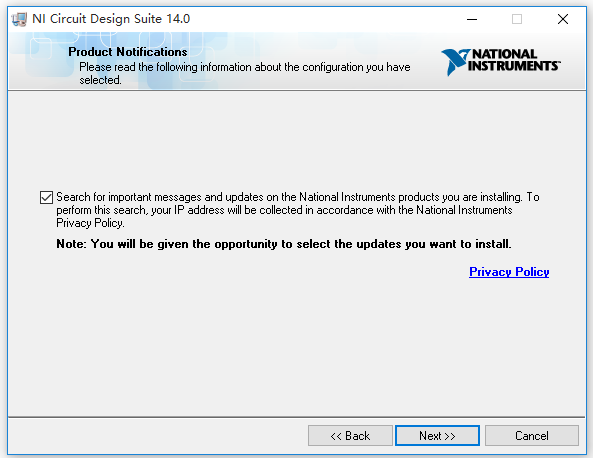Click the 'Privacy Policy.' words ending the paragraph

(x=90, y=223)
